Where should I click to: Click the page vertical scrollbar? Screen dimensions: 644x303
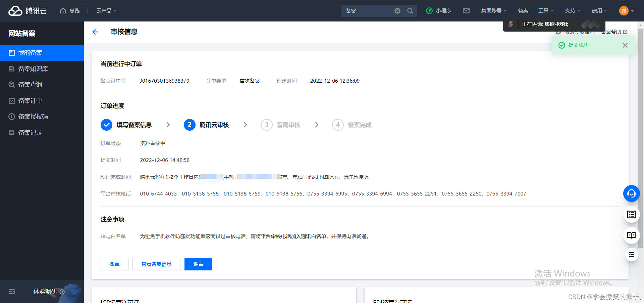pyautogui.click(x=640, y=138)
